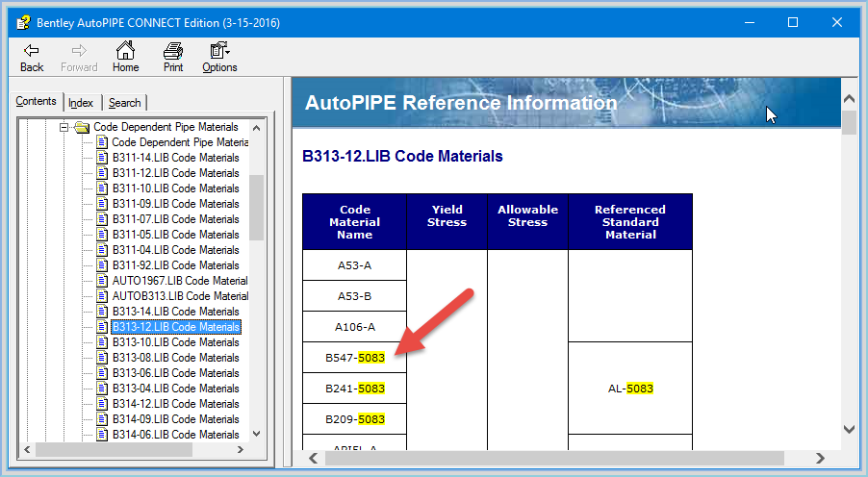Screen dimensions: 868x477
Task: Open B314-12.LIB Code Materials topic
Action: 175,404
